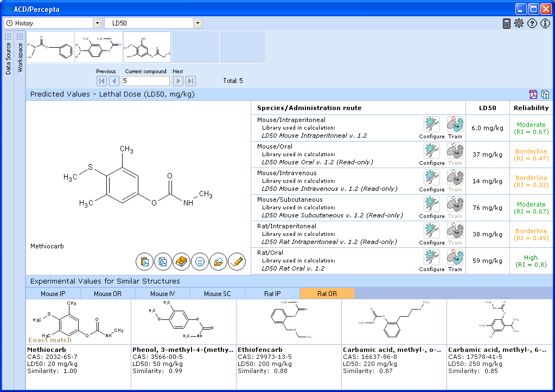
Task: Click the book icon below the structure
Action: click(x=182, y=262)
